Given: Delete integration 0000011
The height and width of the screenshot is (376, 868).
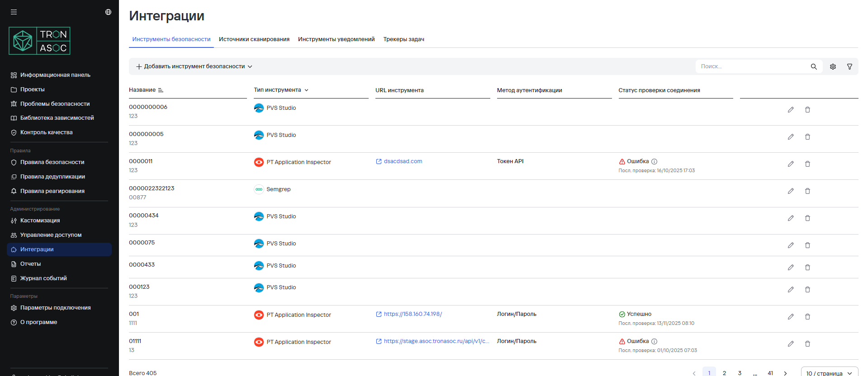Looking at the screenshot, I should tap(807, 164).
